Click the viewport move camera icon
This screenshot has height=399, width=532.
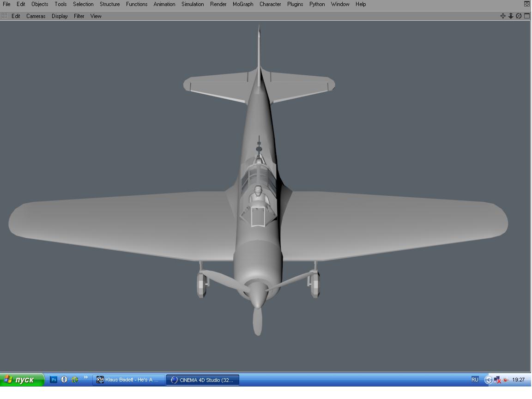pyautogui.click(x=503, y=16)
